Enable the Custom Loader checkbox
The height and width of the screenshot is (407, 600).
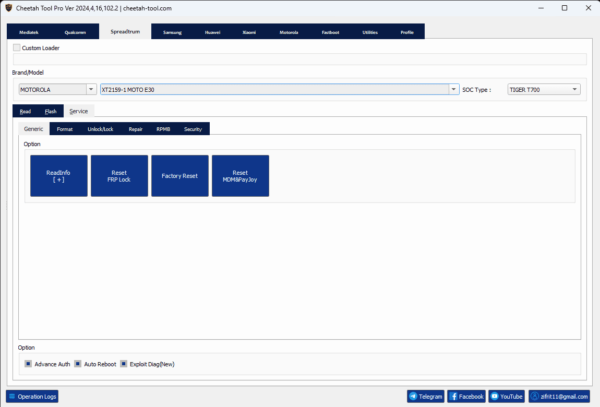click(16, 47)
